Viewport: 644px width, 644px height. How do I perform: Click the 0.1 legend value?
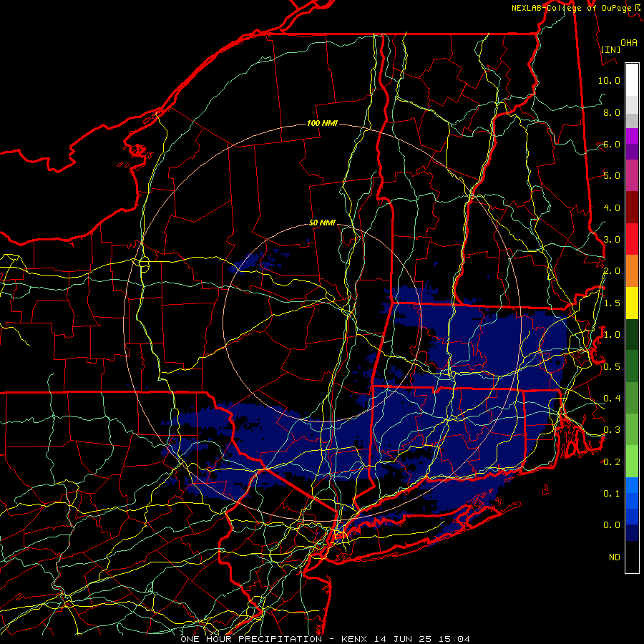(612, 493)
